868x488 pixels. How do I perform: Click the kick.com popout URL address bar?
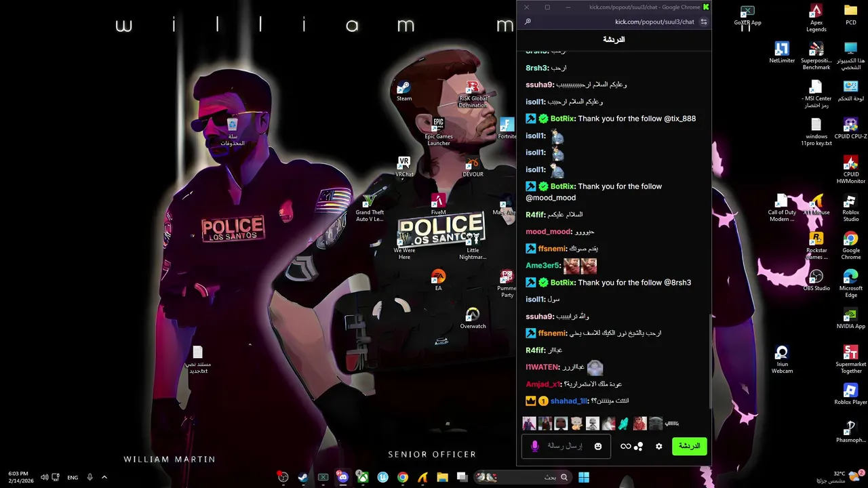[654, 22]
